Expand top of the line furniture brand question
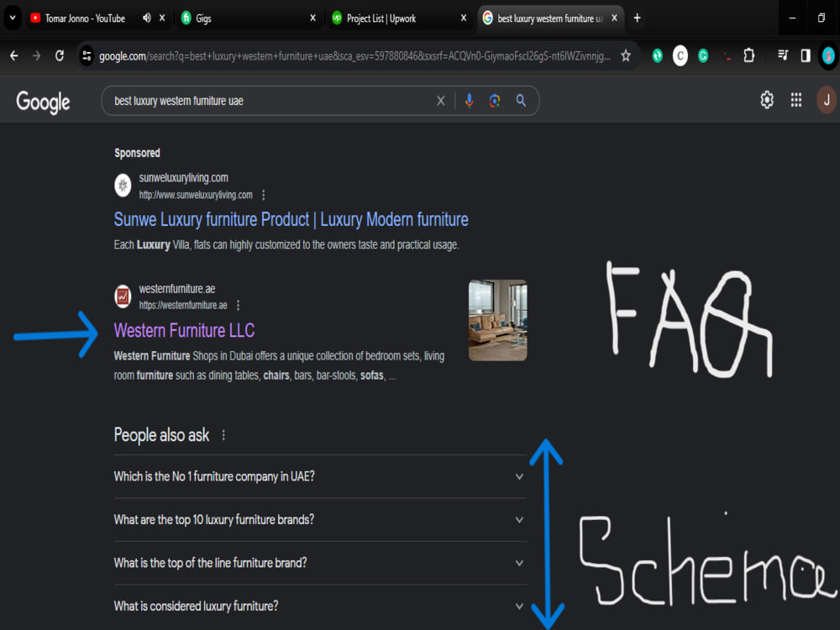The width and height of the screenshot is (840, 630). coord(320,563)
